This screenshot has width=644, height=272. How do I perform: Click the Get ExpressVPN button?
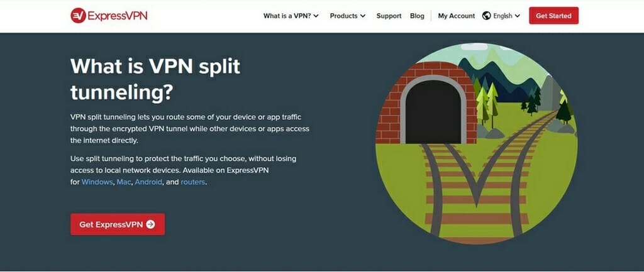tap(118, 224)
